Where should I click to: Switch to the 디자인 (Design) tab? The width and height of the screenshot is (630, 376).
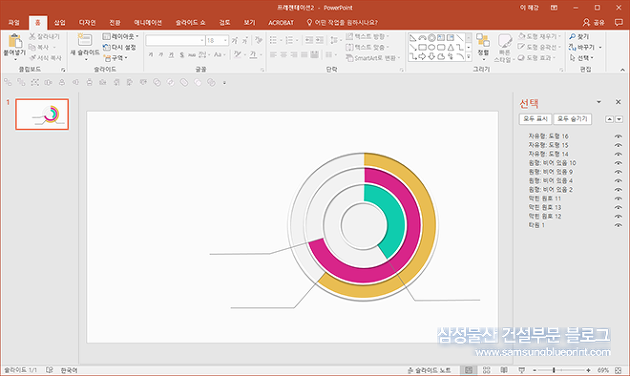coord(87,22)
